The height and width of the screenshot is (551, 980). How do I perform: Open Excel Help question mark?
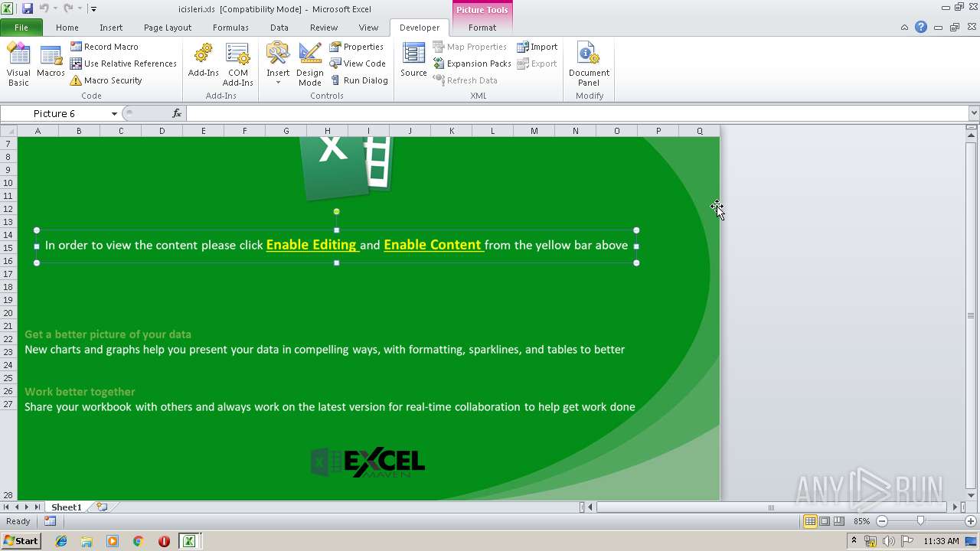[x=921, y=27]
